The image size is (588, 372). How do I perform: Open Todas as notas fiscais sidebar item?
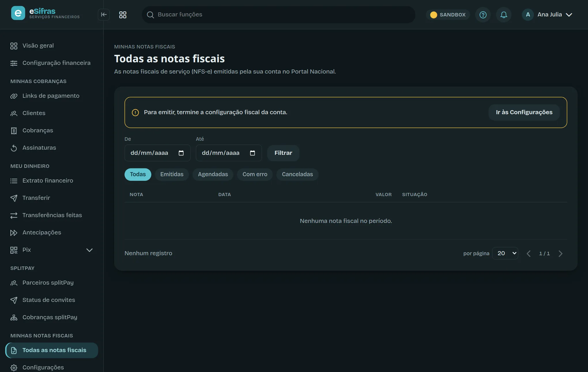tap(52, 350)
